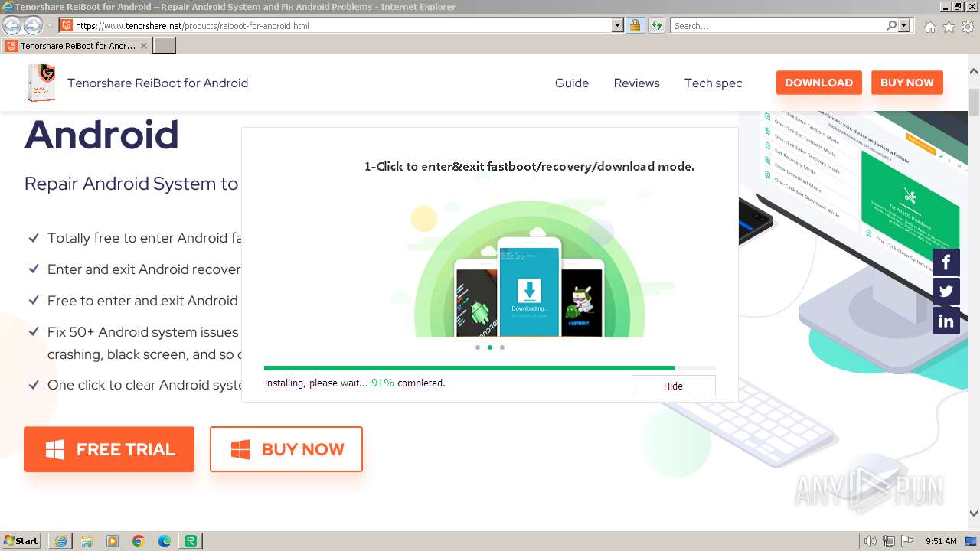Click the outlined BUY NOW button

click(x=286, y=449)
